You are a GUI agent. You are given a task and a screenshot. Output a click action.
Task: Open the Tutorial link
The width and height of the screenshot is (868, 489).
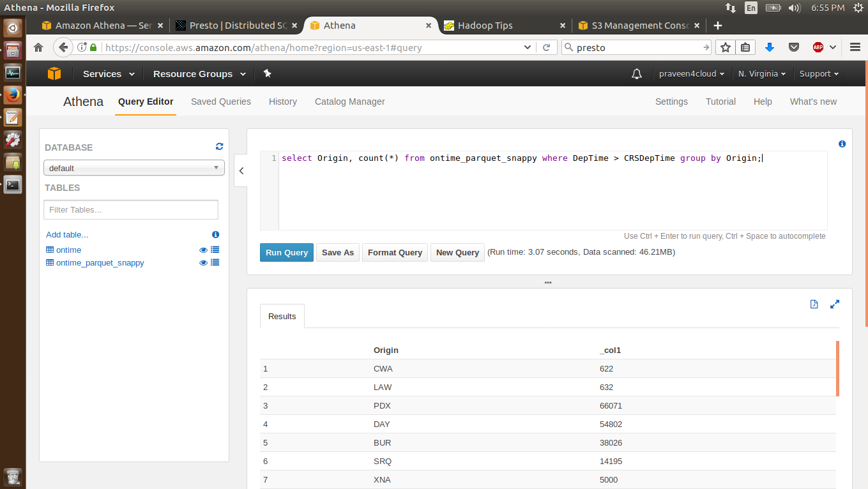point(720,102)
